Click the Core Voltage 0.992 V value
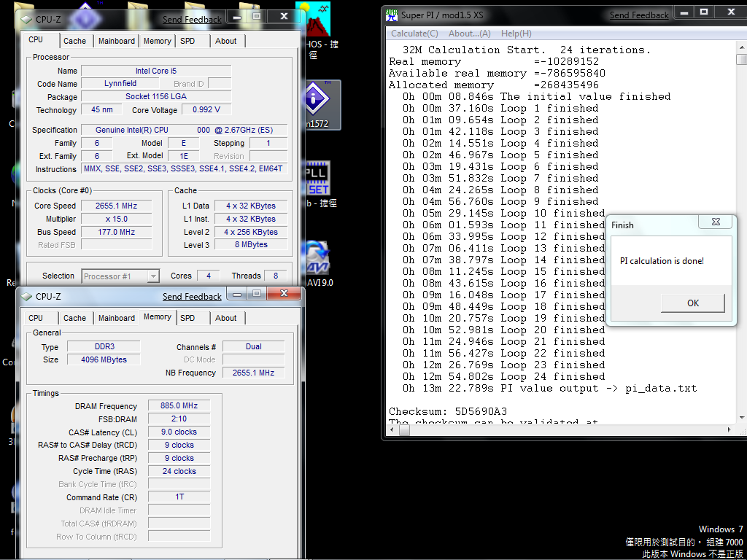The image size is (747, 560). pos(206,109)
